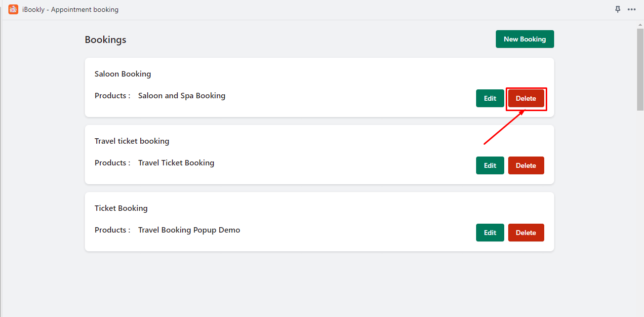Edit the Saloon Booking entry
Image resolution: width=644 pixels, height=317 pixels.
point(490,98)
